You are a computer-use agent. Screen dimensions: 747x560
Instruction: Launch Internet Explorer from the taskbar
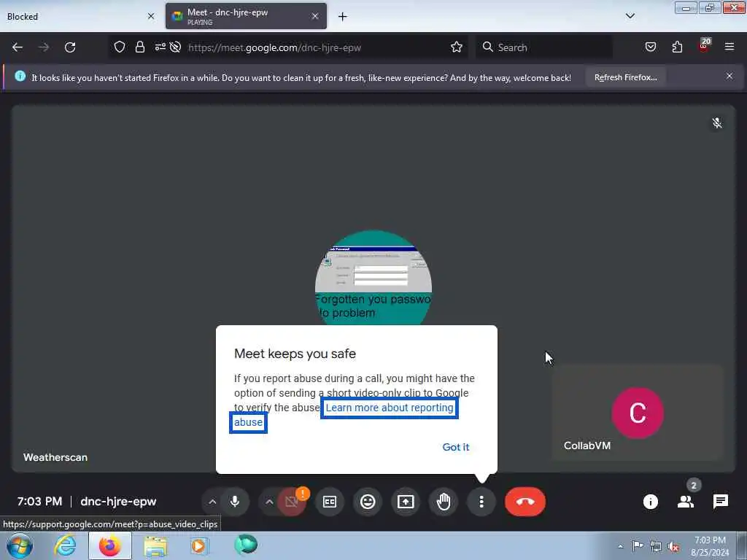pyautogui.click(x=65, y=545)
